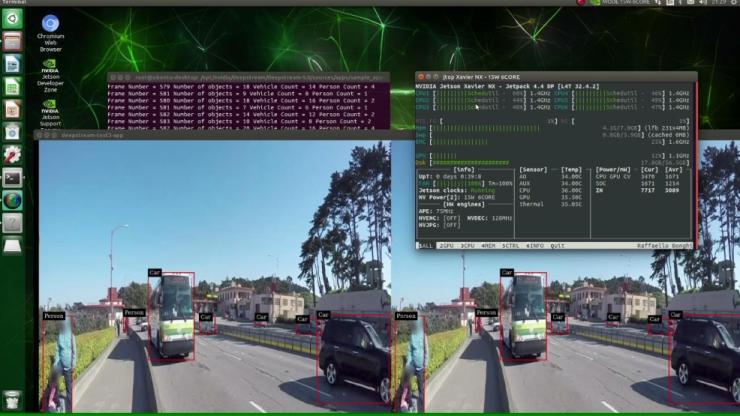Click the IN power row value 7717
The width and height of the screenshot is (740, 416).
click(647, 190)
